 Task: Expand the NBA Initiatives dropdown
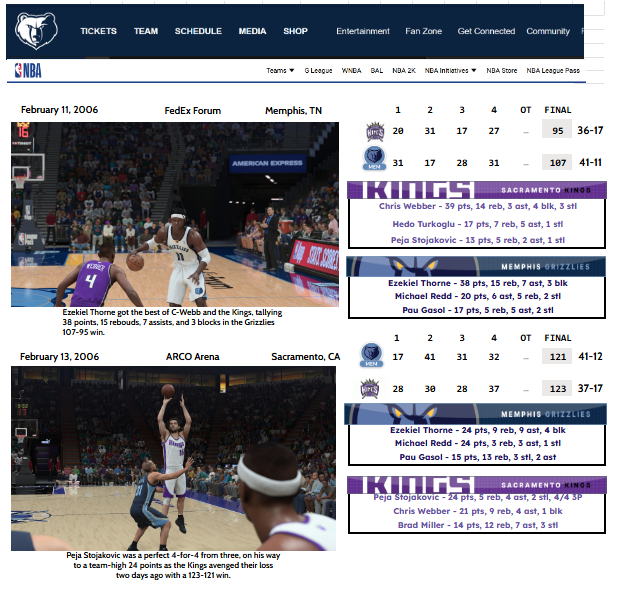coord(450,70)
